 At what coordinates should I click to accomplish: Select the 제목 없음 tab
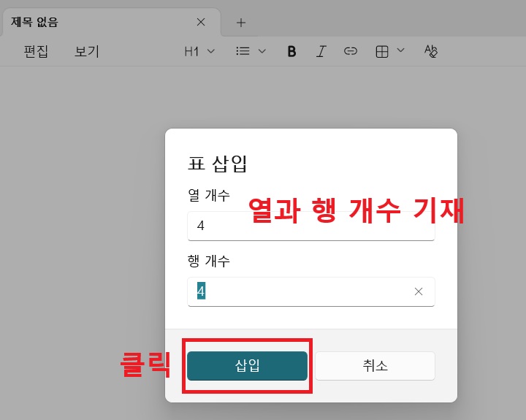[111, 22]
